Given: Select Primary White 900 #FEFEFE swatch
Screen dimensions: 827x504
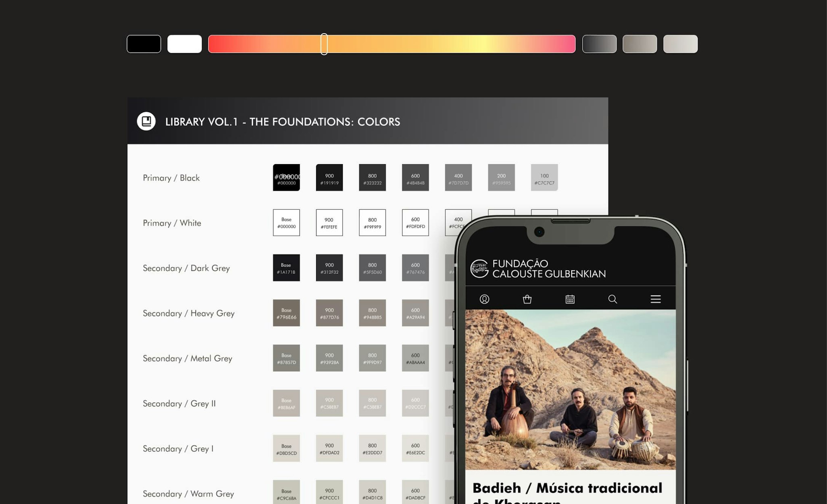Looking at the screenshot, I should 329,223.
